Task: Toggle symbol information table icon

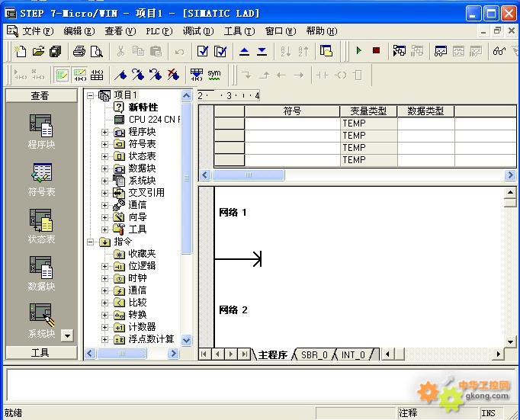Action: [x=97, y=75]
